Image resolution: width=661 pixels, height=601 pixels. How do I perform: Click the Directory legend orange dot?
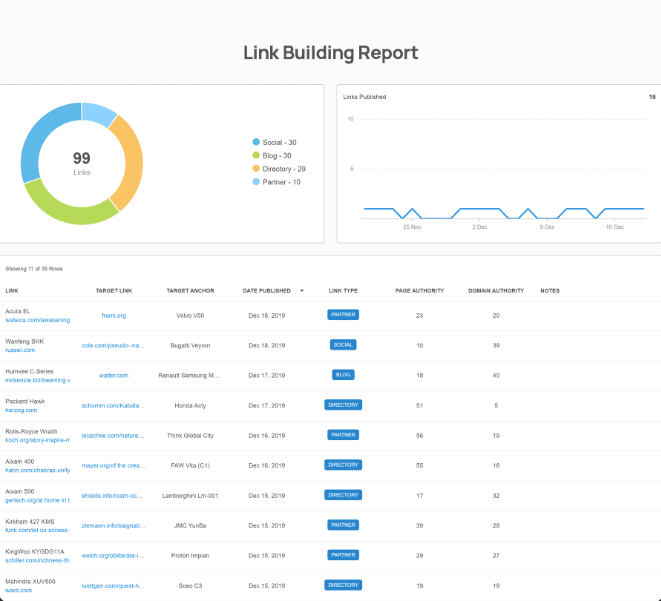point(256,169)
